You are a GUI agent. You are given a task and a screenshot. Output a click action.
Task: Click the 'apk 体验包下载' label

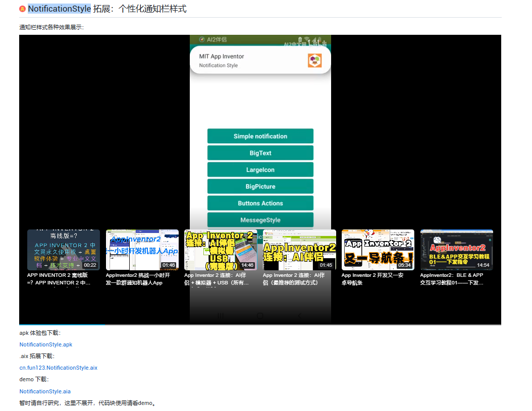(40, 333)
